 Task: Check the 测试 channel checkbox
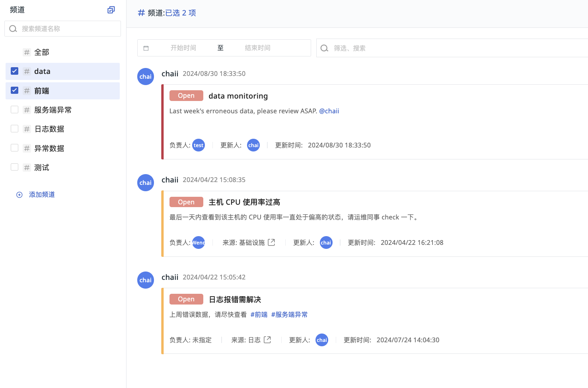(15, 167)
